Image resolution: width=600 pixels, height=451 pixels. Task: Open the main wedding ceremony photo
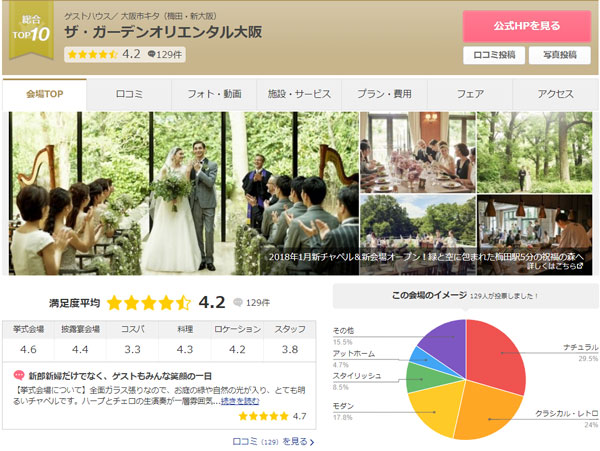coord(182,192)
